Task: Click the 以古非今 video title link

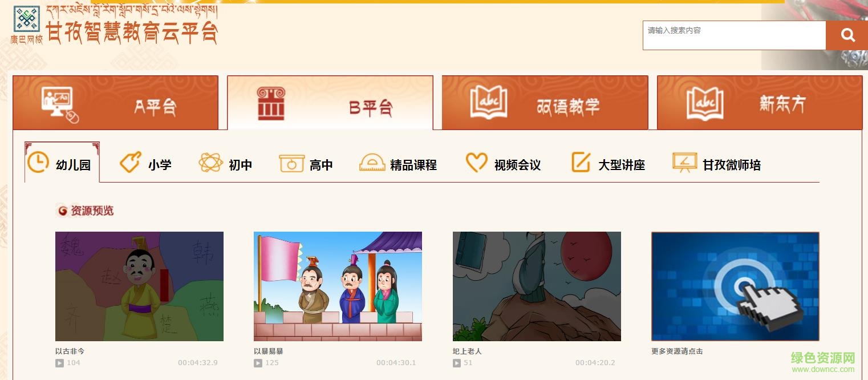Action: (70, 351)
